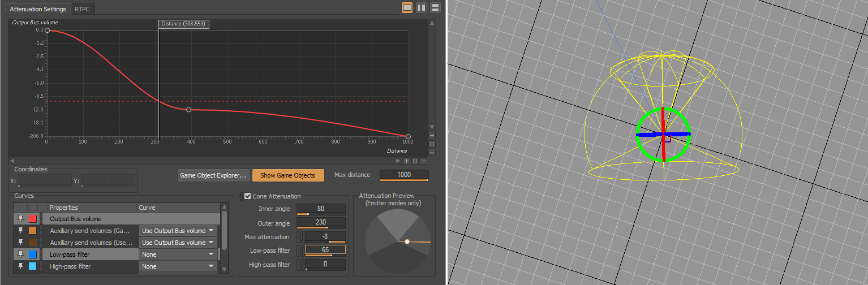Click graph vertical scrollbar down arrow
Viewport: 868px width, 285px height.
432,127
